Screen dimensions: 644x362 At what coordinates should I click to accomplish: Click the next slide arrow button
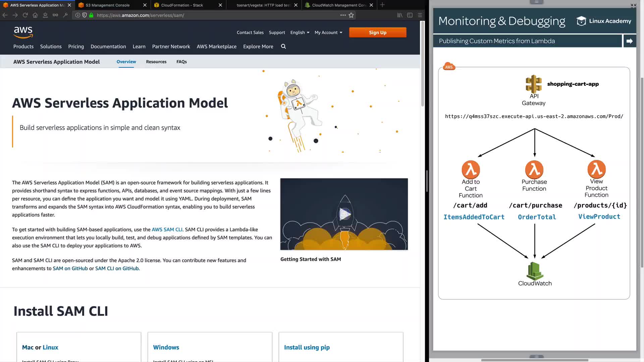[x=629, y=41]
